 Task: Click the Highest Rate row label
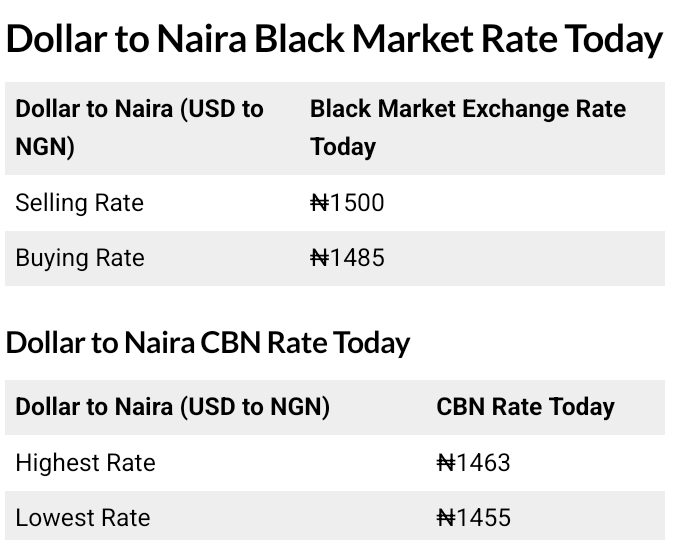[x=86, y=463]
